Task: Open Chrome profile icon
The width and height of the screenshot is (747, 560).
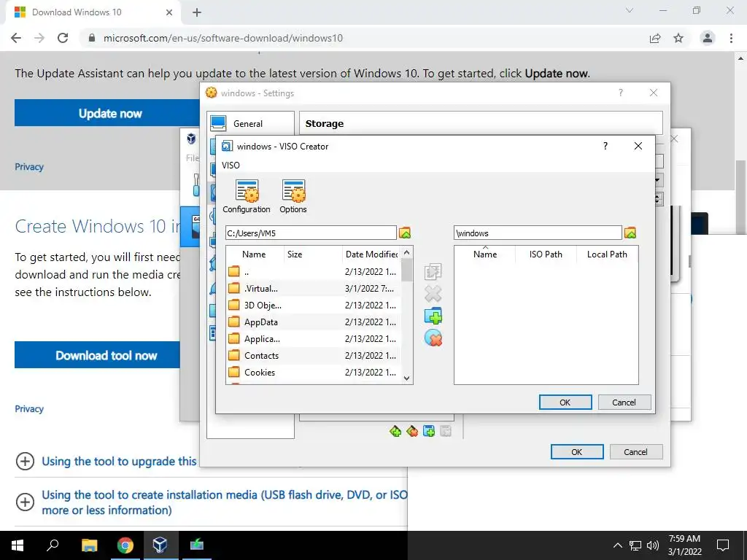Action: (x=708, y=38)
